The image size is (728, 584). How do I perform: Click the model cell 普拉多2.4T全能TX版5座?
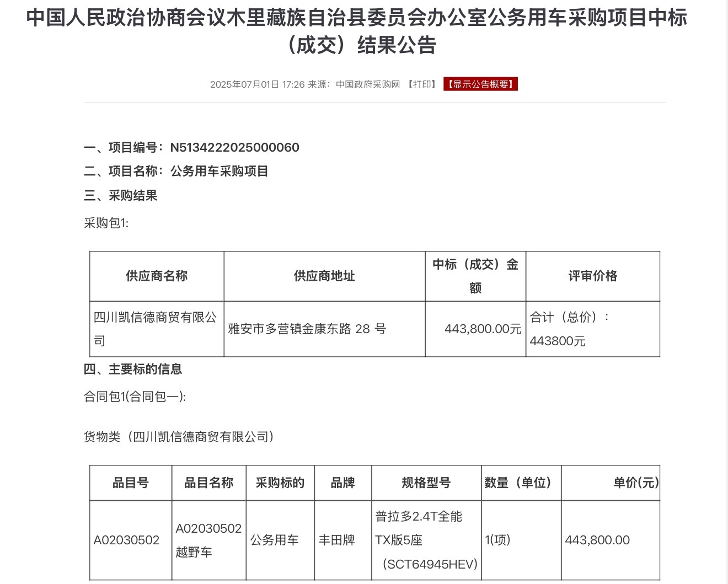pos(426,540)
